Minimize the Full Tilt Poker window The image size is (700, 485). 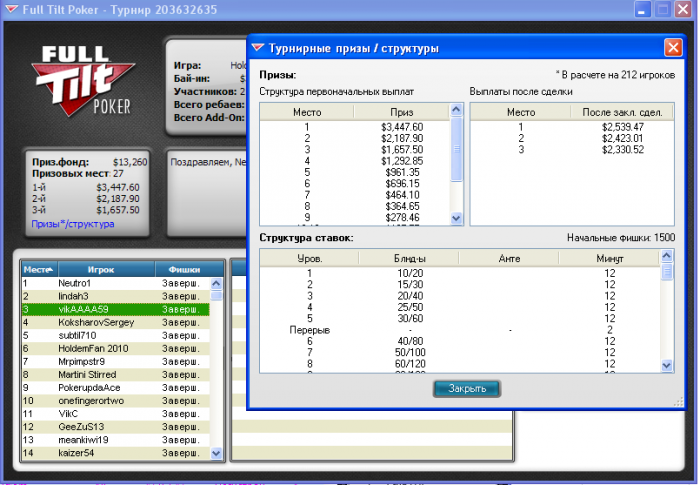pyautogui.click(x=642, y=9)
